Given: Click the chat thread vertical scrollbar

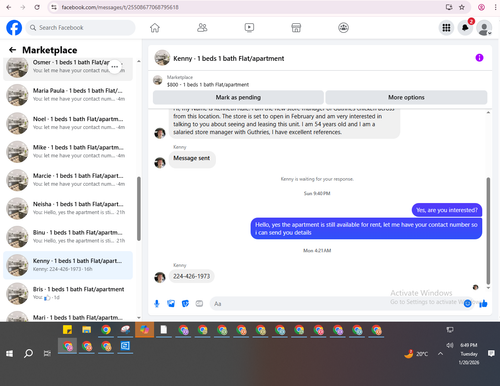Looking at the screenshot, I should pyautogui.click(x=488, y=230).
